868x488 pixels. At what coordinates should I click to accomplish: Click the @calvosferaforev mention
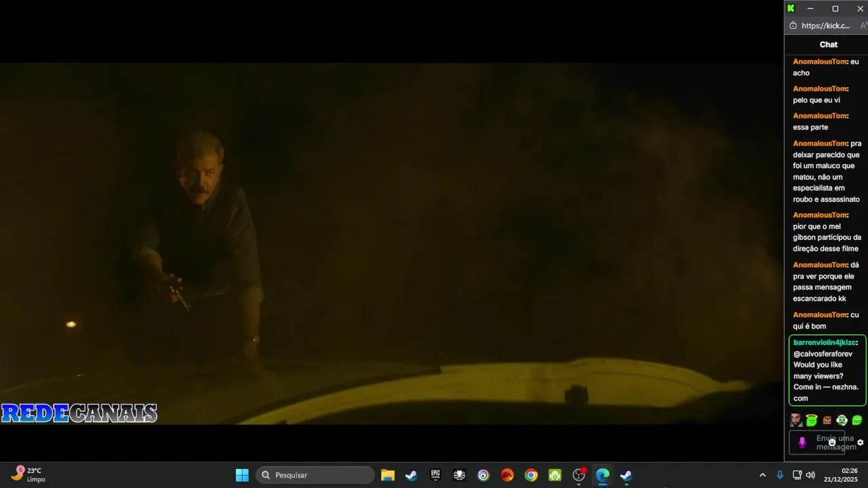tap(823, 354)
